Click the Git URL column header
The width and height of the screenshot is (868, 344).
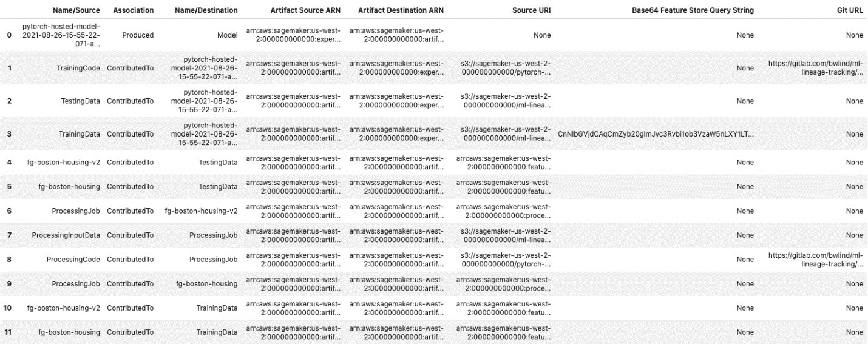pos(849,11)
